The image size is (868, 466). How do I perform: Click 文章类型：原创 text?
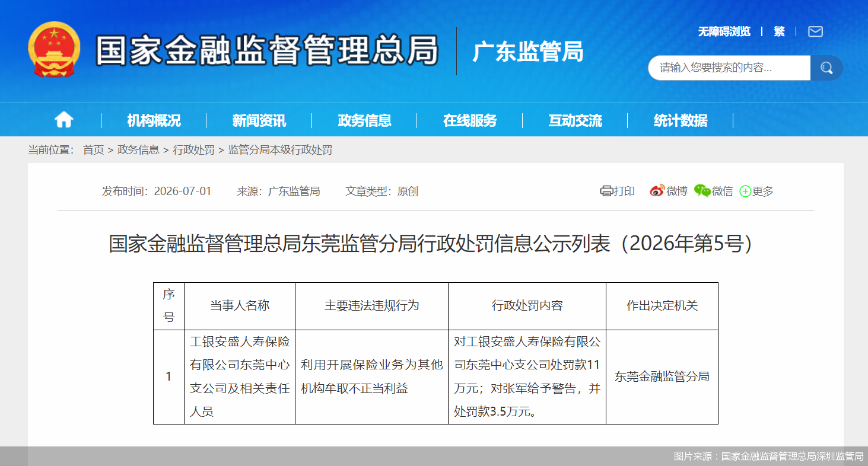click(382, 191)
